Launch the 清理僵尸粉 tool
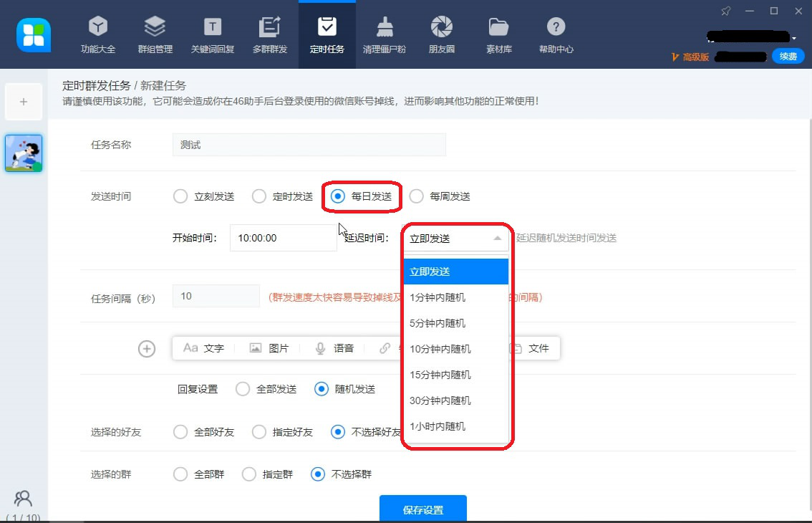Screen dimensions: 812x523 tap(384, 34)
